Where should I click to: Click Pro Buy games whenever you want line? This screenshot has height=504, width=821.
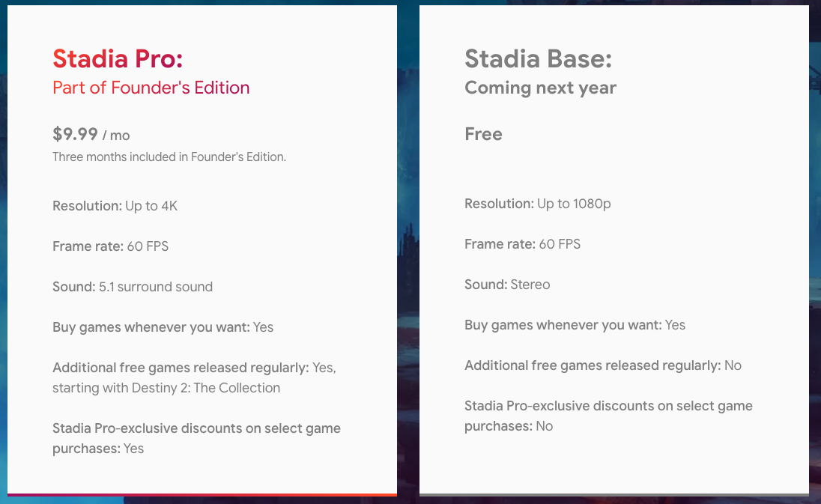(163, 327)
